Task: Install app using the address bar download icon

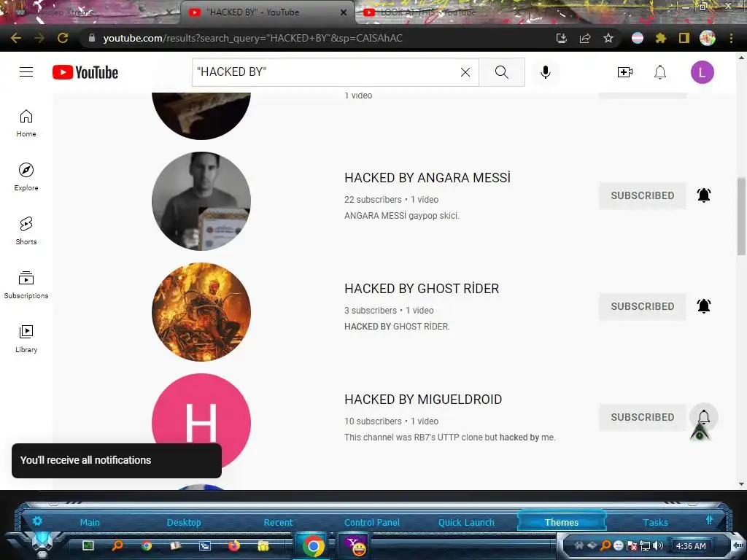Action: pyautogui.click(x=562, y=38)
